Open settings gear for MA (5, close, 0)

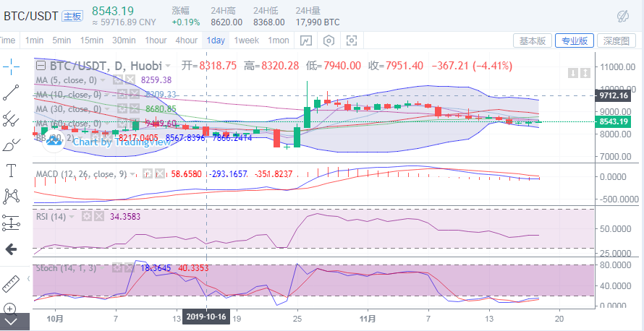pos(118,80)
